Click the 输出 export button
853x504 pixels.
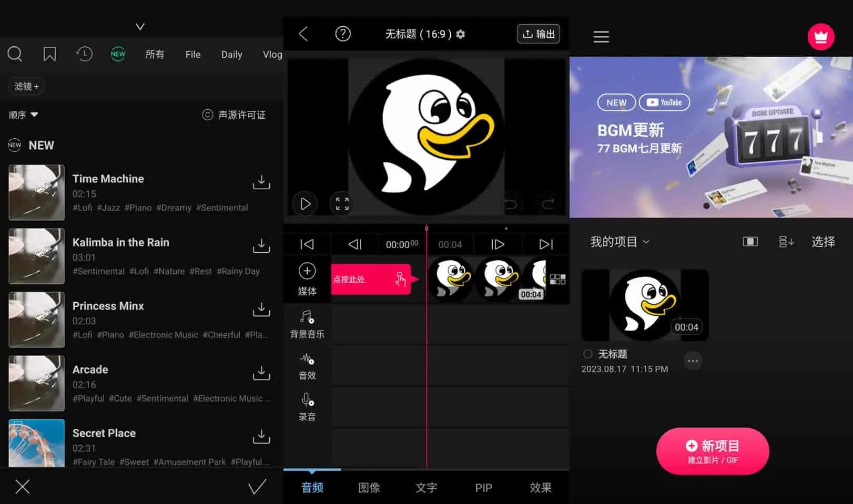point(539,34)
